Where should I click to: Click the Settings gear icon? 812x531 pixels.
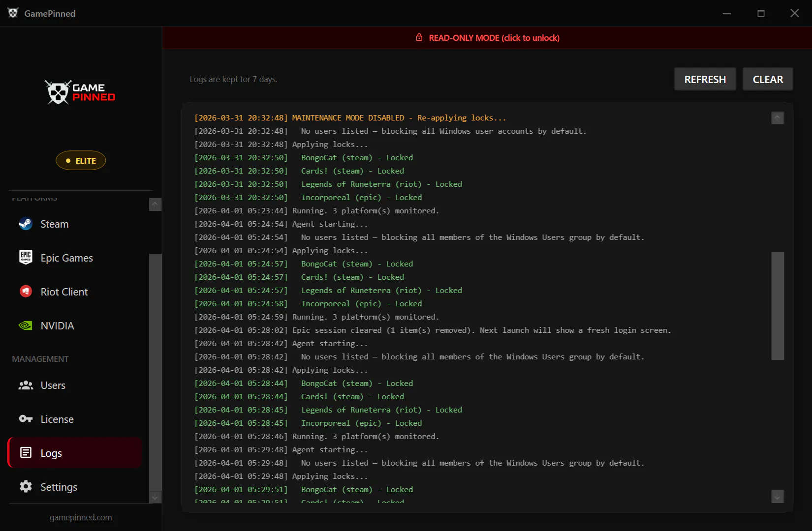[26, 487]
